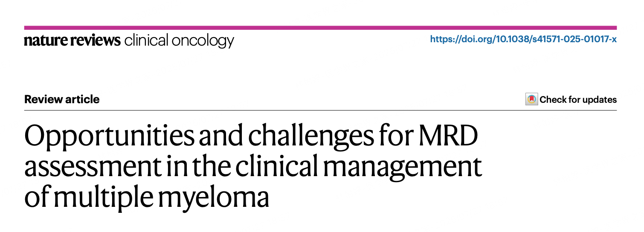Click the thin divider line below Review article
The height and width of the screenshot is (232, 644).
click(320, 110)
